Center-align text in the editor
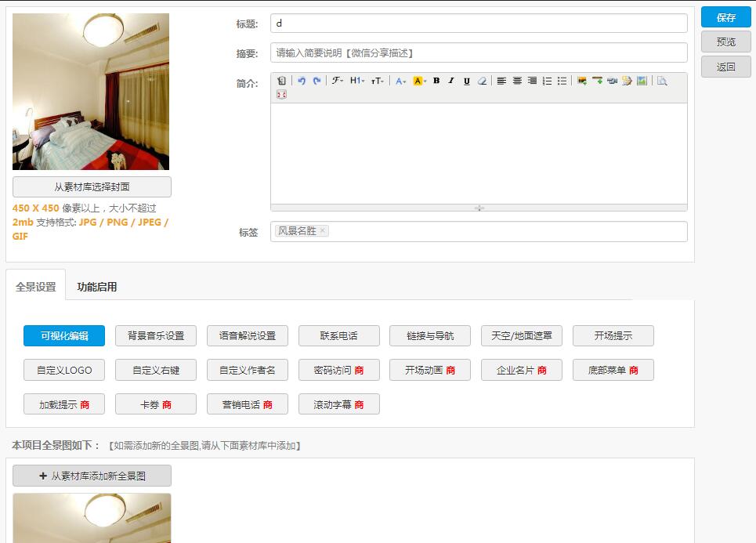Screen dimensions: 756x543 517,81
